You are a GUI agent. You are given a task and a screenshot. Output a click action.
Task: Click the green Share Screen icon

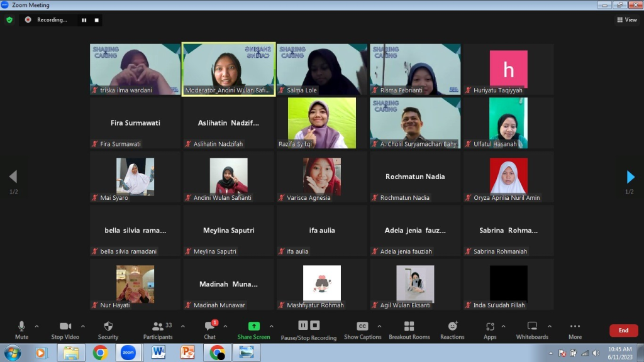pos(253,326)
